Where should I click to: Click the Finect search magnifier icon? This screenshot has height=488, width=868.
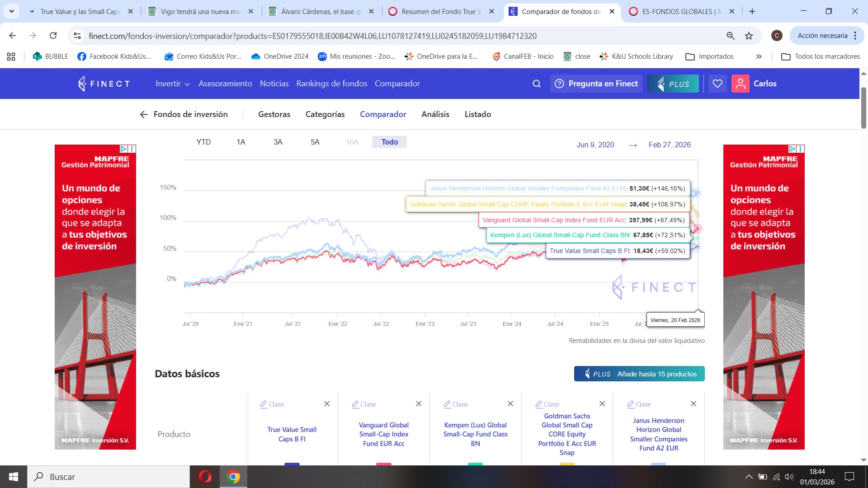537,84
